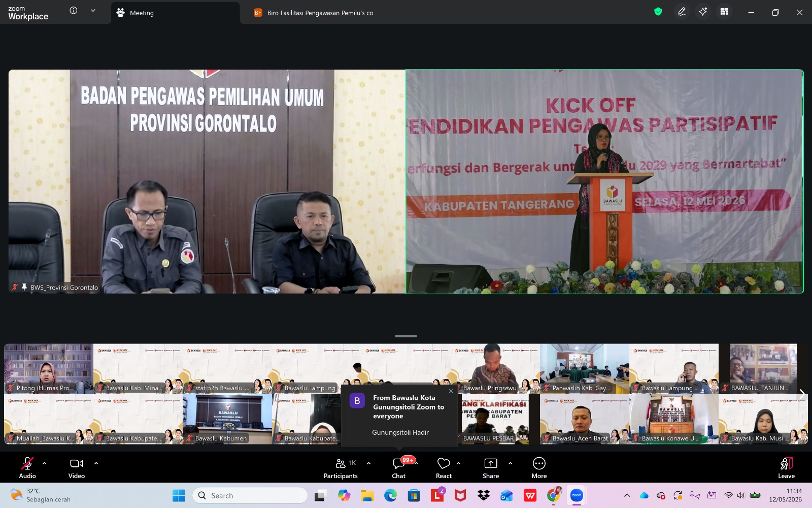Open Wi-Fi network settings in tray
Image resolution: width=812 pixels, height=508 pixels.
[x=728, y=495]
